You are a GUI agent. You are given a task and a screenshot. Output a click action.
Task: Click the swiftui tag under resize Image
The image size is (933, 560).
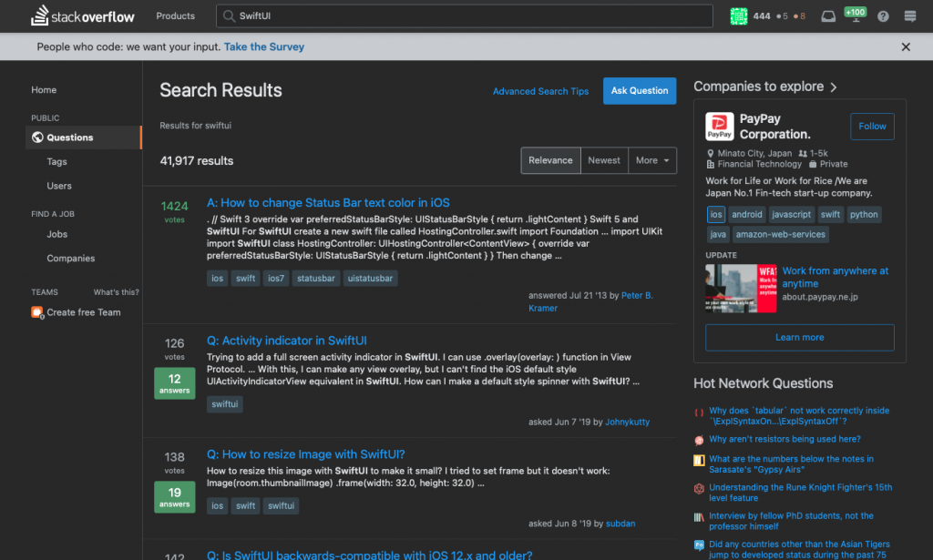pyautogui.click(x=281, y=506)
